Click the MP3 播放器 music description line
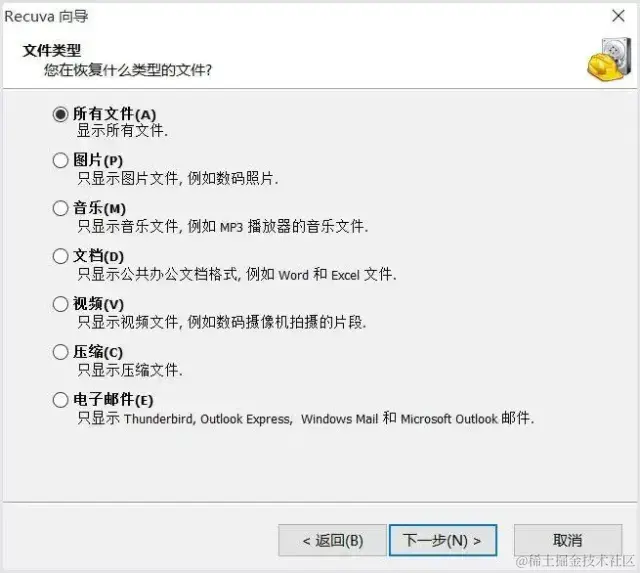640x573 pixels. (x=223, y=226)
